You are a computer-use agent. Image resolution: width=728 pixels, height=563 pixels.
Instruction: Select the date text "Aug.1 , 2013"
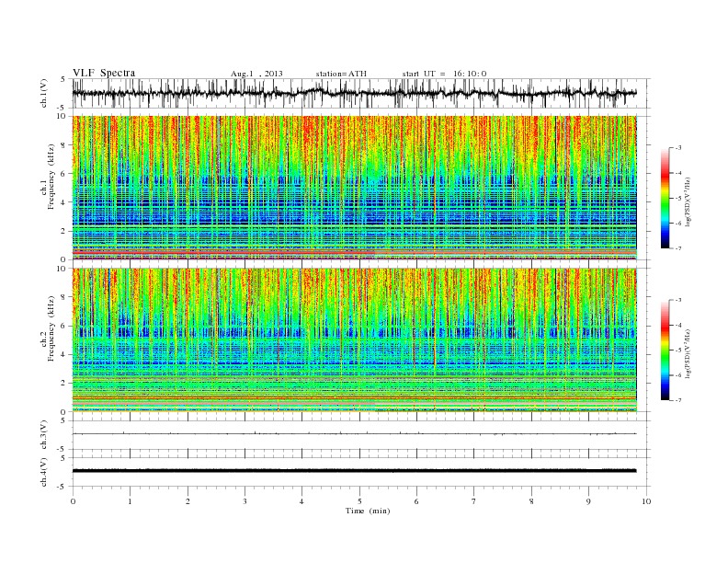pos(256,74)
